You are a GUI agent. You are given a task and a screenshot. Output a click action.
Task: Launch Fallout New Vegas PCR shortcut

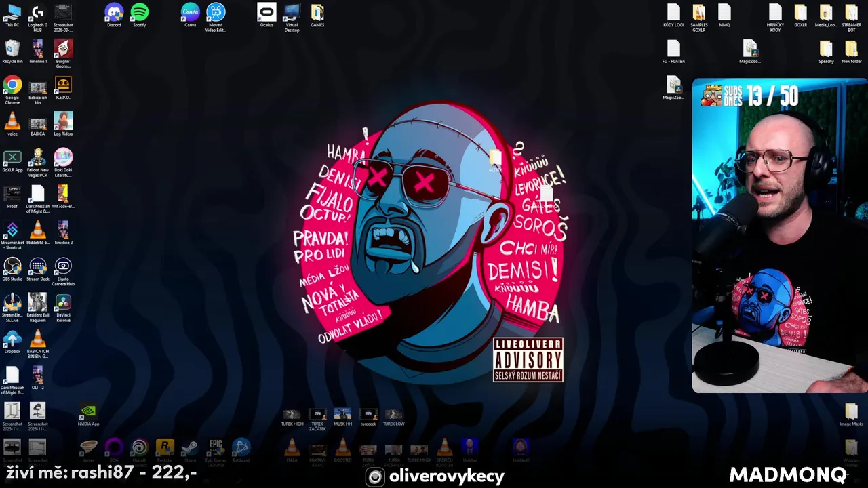pyautogui.click(x=37, y=163)
